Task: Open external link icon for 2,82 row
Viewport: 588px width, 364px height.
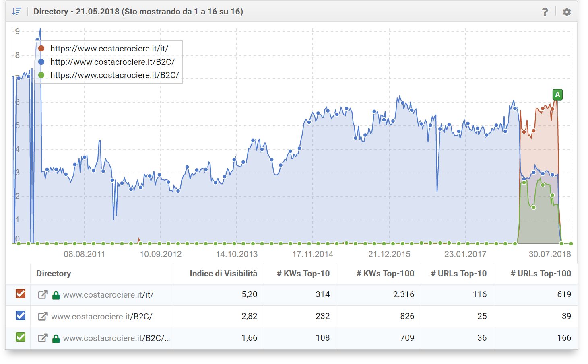Action: coord(43,317)
